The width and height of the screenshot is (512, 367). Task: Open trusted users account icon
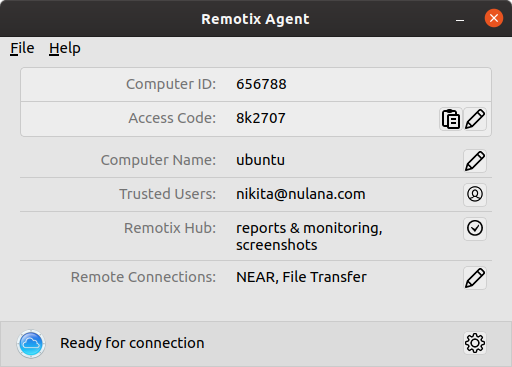(475, 195)
